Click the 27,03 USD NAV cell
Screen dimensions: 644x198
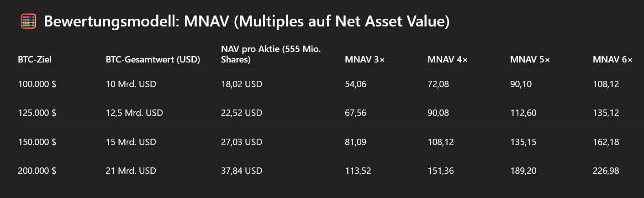242,142
